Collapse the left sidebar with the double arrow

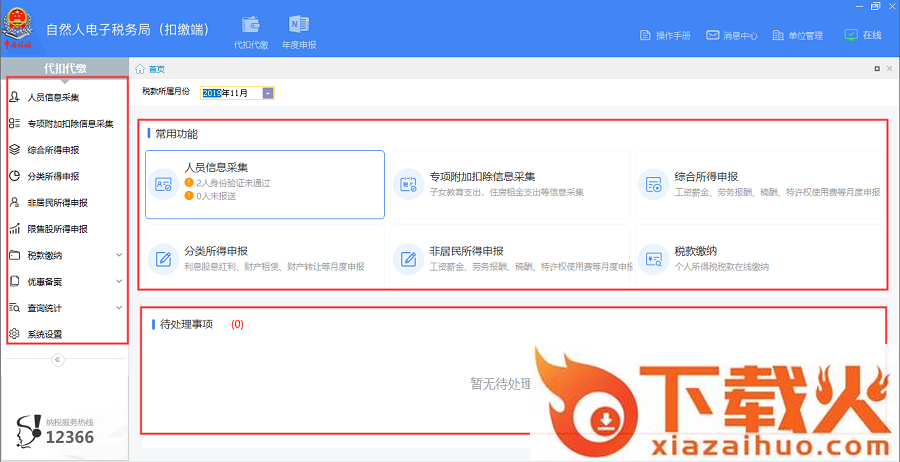click(x=57, y=359)
